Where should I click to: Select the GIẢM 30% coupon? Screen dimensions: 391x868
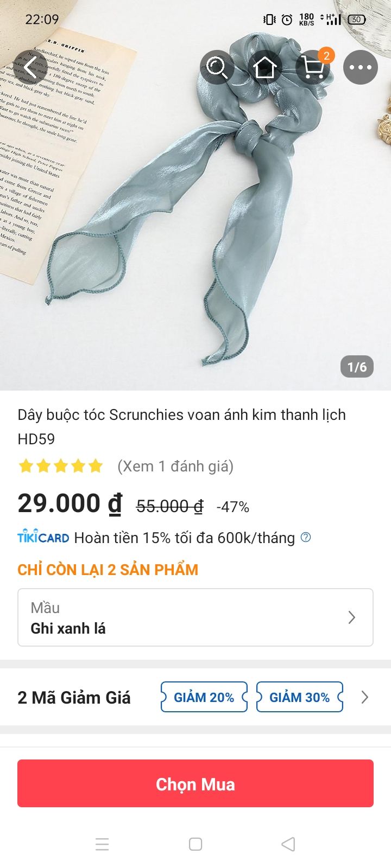coord(300,697)
